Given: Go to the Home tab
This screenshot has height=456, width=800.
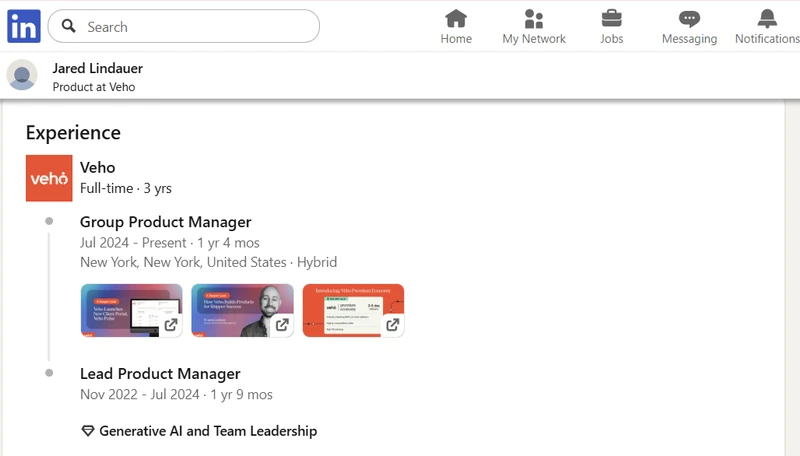Looking at the screenshot, I should [456, 27].
